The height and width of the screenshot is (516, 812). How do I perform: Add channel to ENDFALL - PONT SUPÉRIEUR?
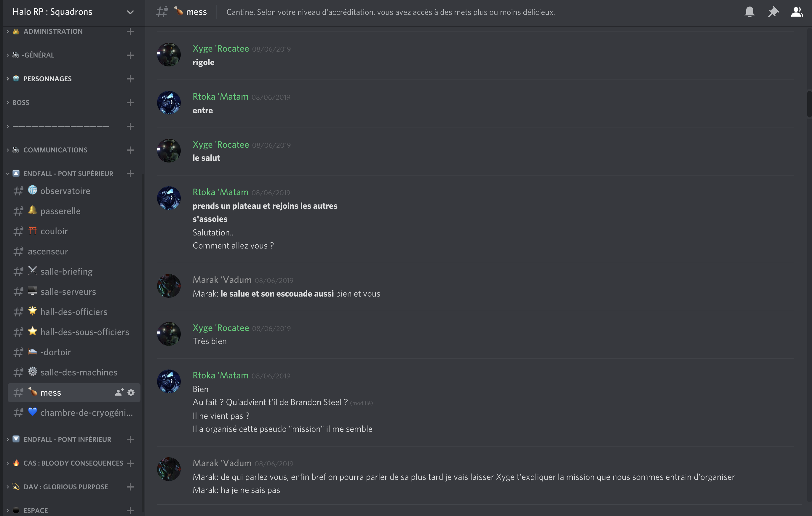point(130,173)
